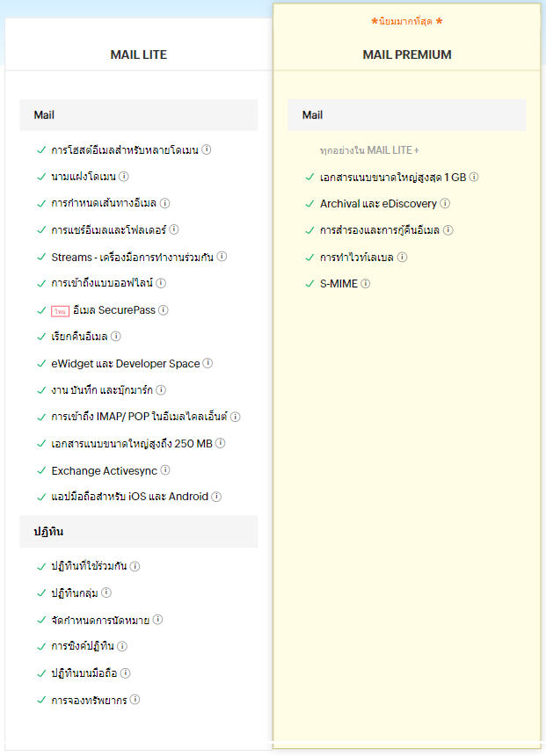The height and width of the screenshot is (756, 546).
Task: Click info icon beside 250 MB attachment feature
Action: click(221, 443)
